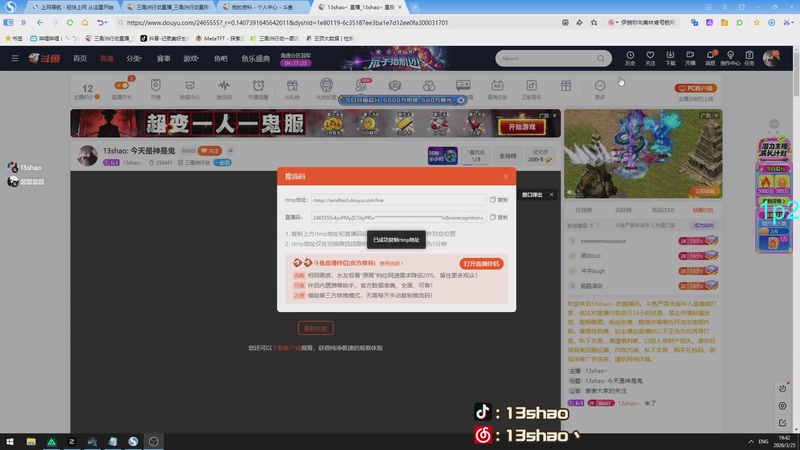Viewport: 800px width, 450px height.
Task: Close the 超变一人一鬼服 banner ad
Action: click(x=555, y=115)
